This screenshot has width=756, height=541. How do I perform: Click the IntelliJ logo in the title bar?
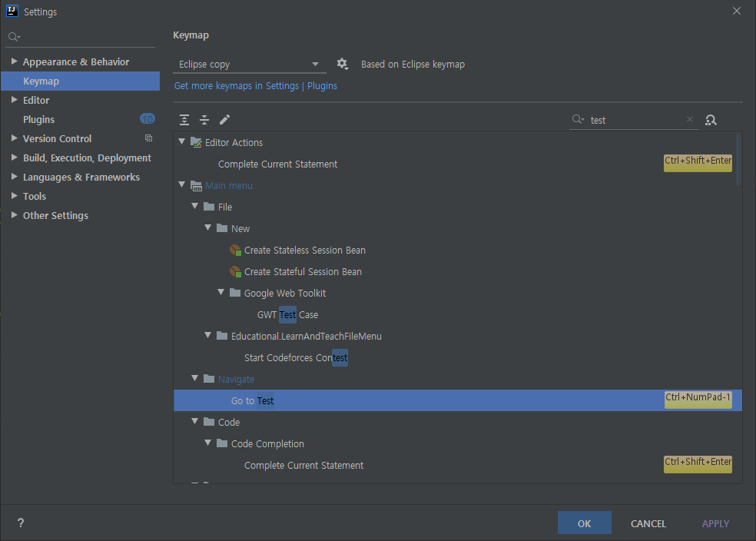point(12,11)
